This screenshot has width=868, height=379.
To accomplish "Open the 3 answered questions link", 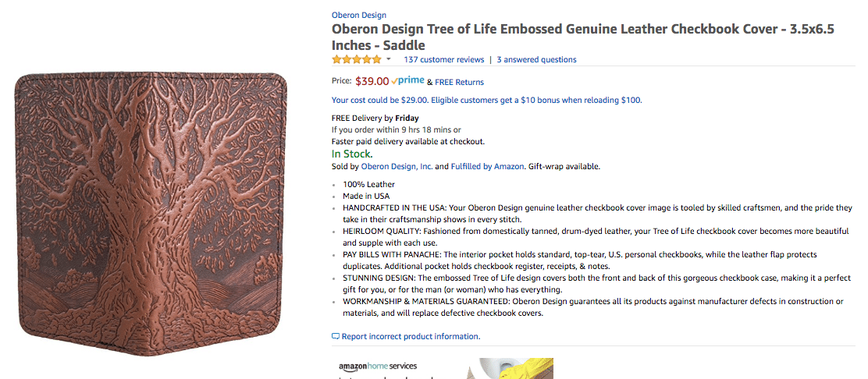I will pos(536,60).
